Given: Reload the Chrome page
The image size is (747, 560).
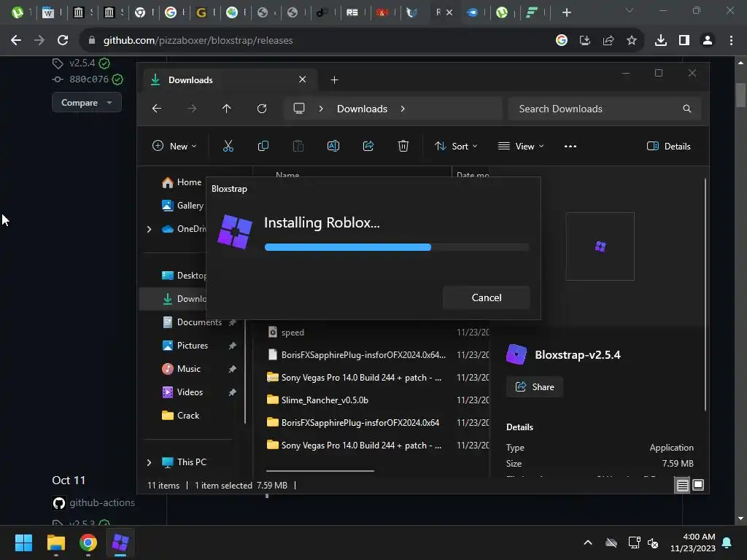Looking at the screenshot, I should (x=63, y=41).
